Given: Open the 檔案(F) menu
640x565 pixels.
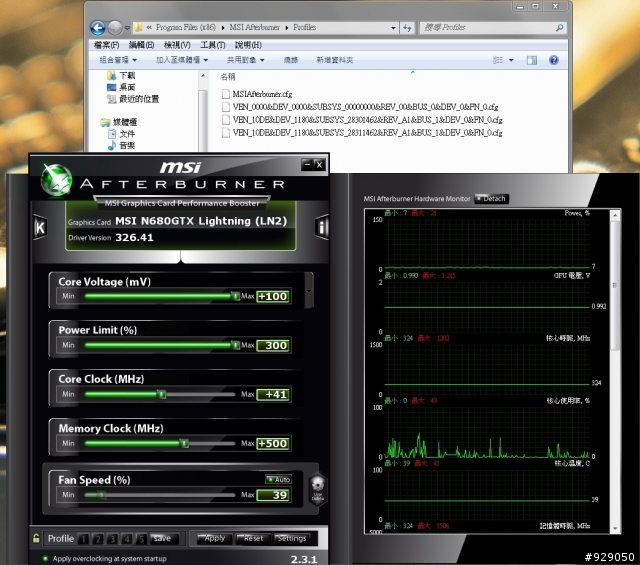Looking at the screenshot, I should pyautogui.click(x=106, y=45).
